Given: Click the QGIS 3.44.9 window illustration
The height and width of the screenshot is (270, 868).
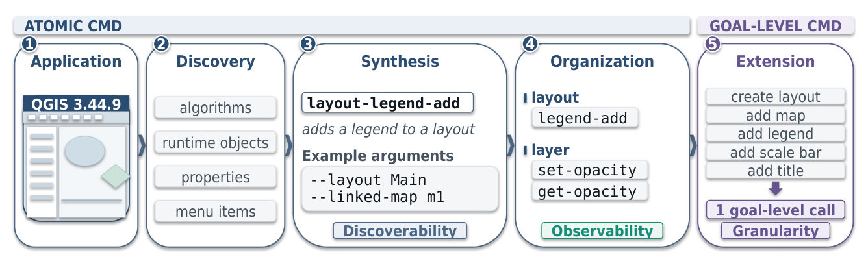Looking at the screenshot, I should [77, 156].
